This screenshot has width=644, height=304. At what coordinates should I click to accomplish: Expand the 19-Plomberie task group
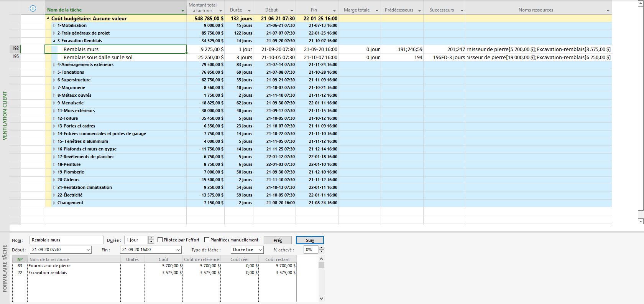tap(54, 172)
